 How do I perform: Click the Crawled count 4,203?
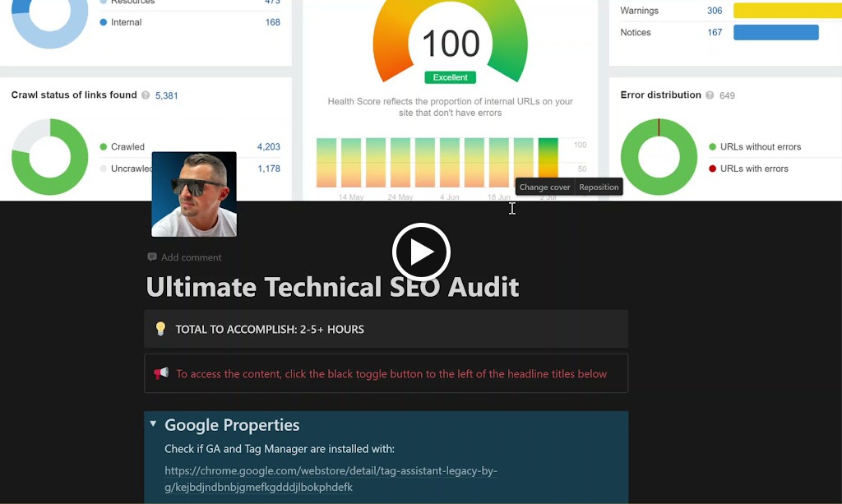click(x=269, y=146)
